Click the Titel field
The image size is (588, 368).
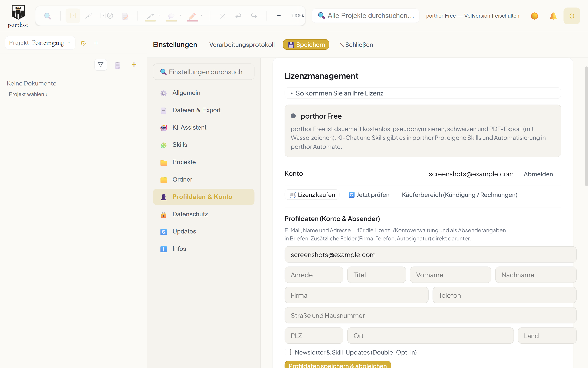tap(376, 275)
